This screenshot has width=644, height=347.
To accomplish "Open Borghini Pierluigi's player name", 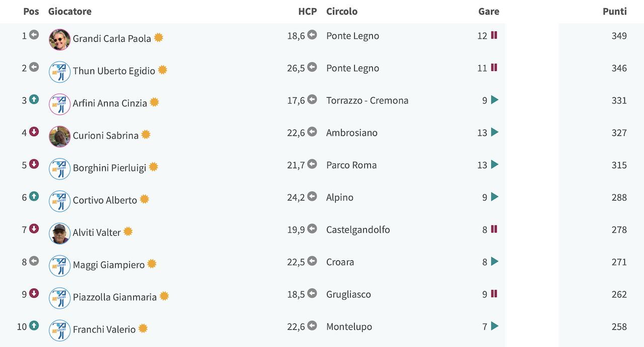I will point(110,168).
